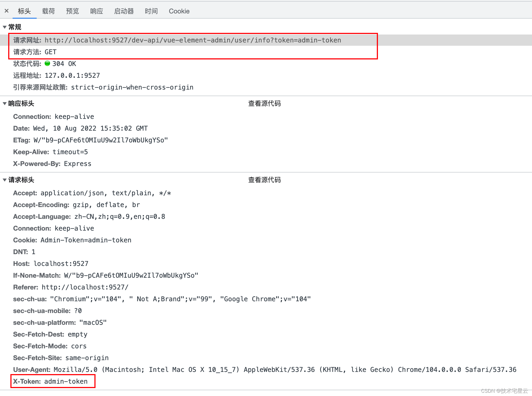The height and width of the screenshot is (396, 532).
Task: Switch to the 标头 tab
Action: (x=24, y=11)
